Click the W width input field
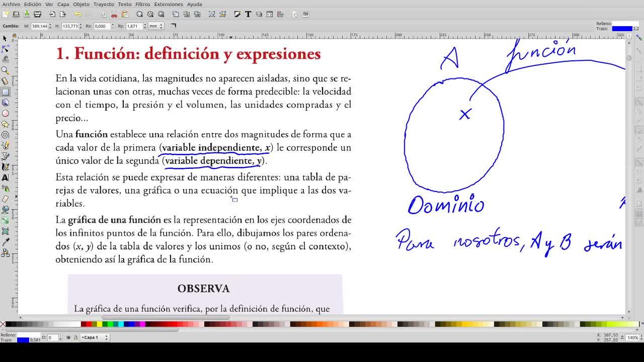644x362 pixels. (x=39, y=26)
